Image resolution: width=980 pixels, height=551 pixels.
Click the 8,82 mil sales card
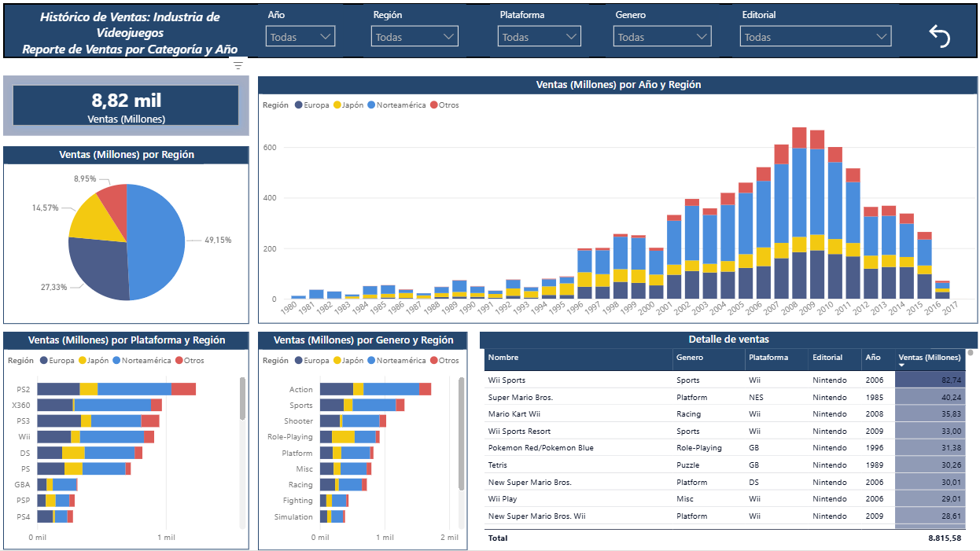point(126,106)
